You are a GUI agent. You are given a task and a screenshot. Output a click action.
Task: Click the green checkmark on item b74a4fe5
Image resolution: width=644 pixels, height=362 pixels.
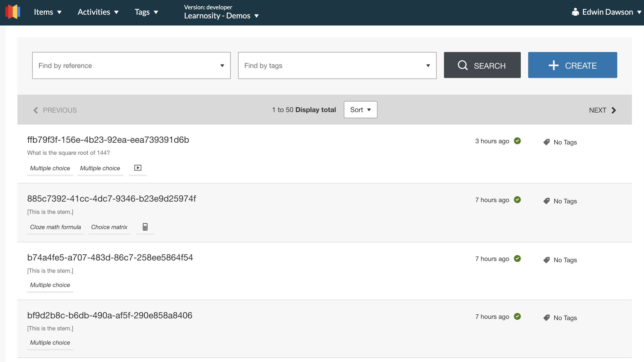click(x=518, y=259)
